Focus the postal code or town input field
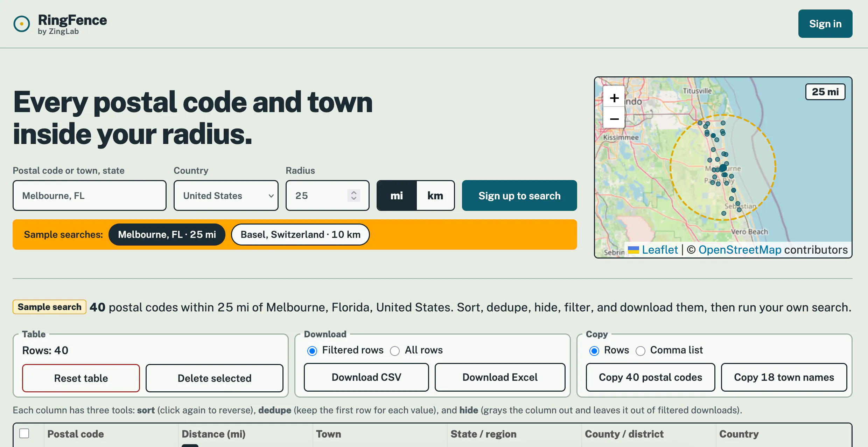The width and height of the screenshot is (868, 447). coord(90,195)
